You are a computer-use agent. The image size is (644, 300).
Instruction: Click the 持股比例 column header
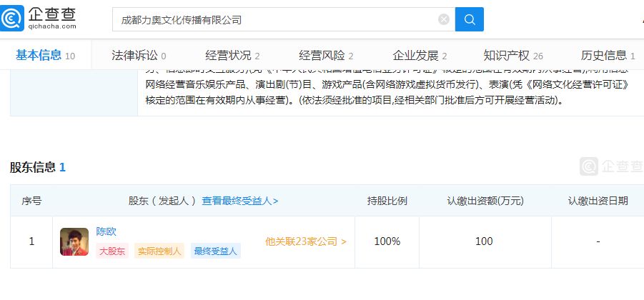pos(387,201)
